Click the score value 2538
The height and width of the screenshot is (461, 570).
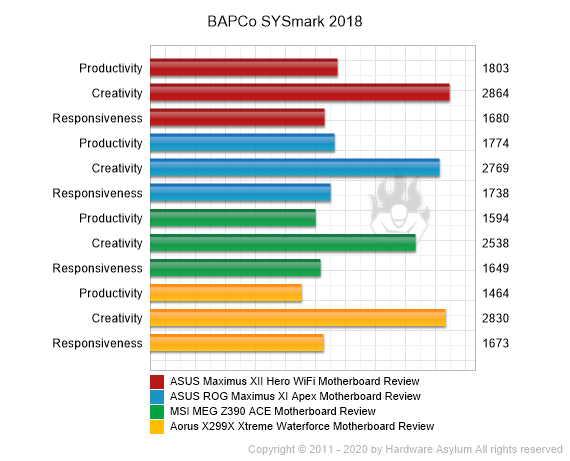[x=495, y=243]
